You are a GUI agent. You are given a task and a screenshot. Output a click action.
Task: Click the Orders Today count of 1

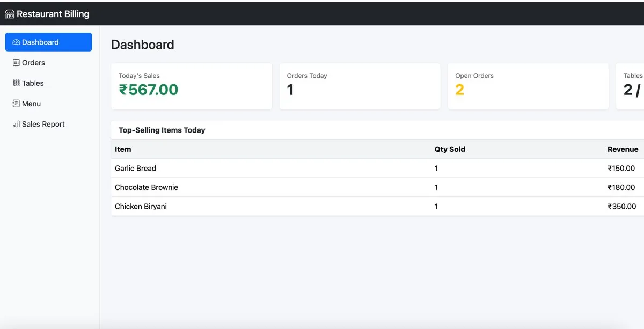tap(290, 90)
